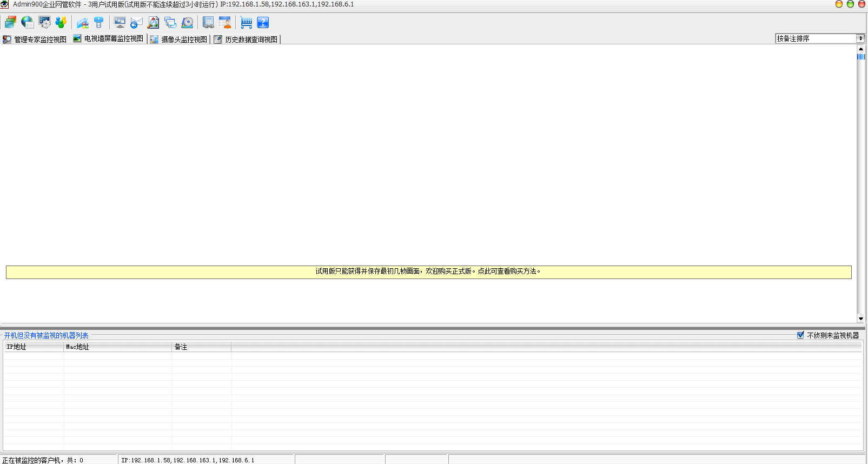Screen dimensions: 868x464
Task: Click the folder with Windows logo icon
Action: 82,22
